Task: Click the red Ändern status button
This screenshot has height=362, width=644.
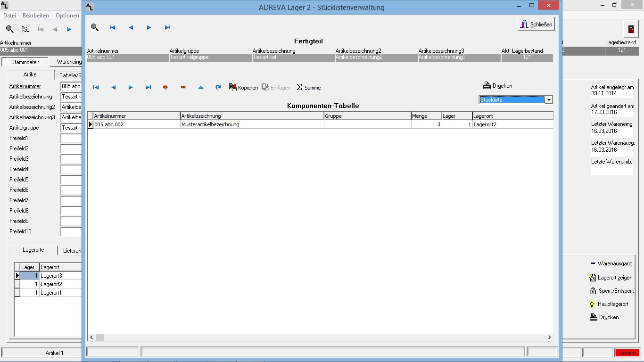Action: click(x=627, y=353)
